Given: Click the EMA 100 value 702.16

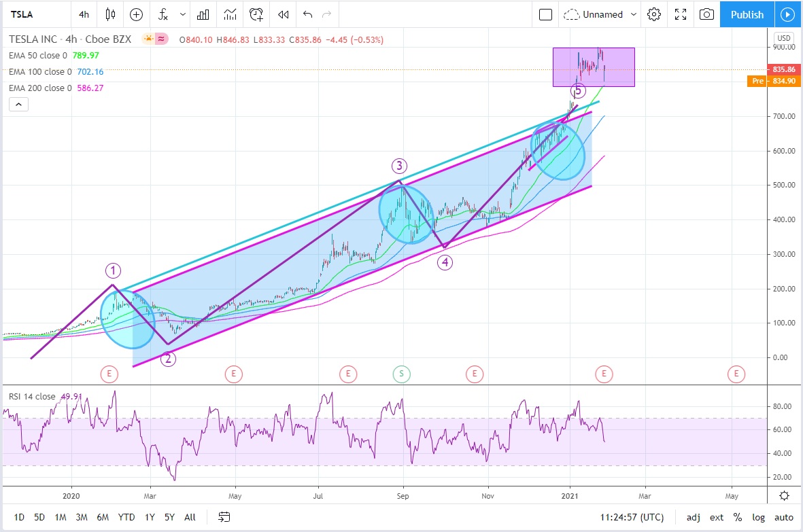Looking at the screenshot, I should pyautogui.click(x=90, y=71).
